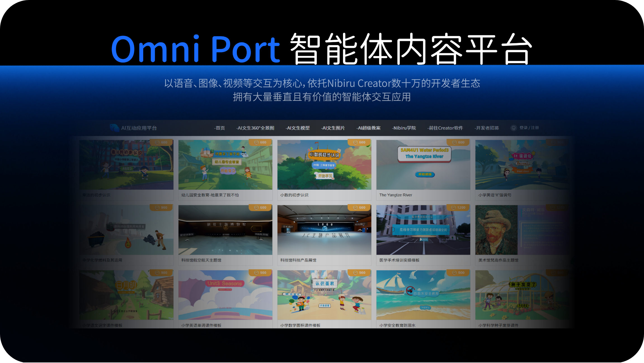Open the AI超级教案 nav item
Image resolution: width=644 pixels, height=363 pixels.
click(368, 128)
